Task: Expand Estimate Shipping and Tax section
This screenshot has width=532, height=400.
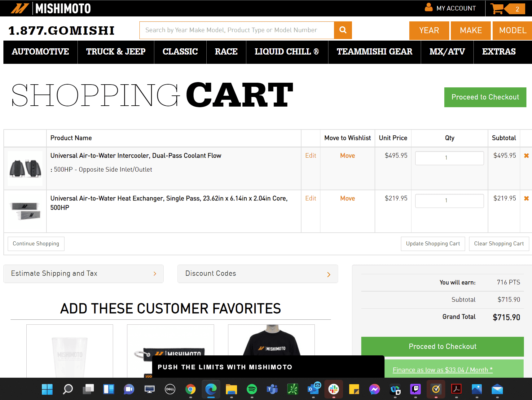Action: (83, 274)
